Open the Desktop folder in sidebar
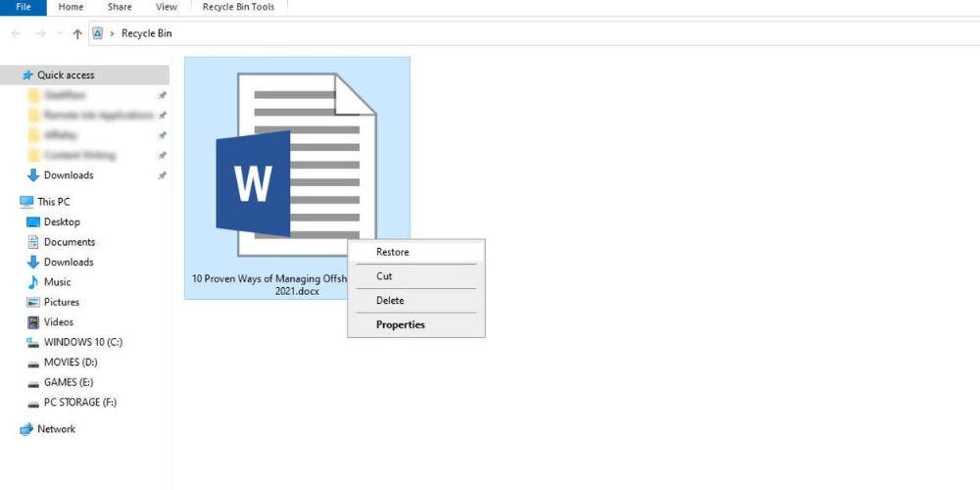This screenshot has height=490, width=980. tap(62, 221)
